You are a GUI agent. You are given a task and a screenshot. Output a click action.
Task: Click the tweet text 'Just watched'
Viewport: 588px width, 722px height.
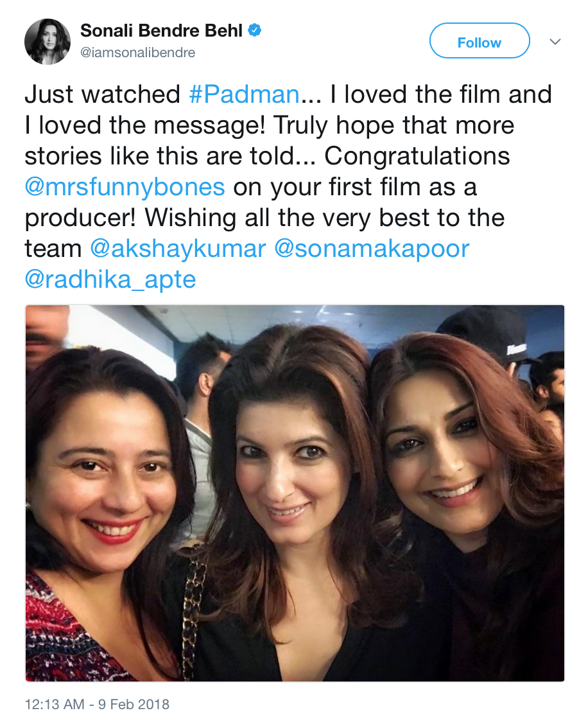point(102,94)
